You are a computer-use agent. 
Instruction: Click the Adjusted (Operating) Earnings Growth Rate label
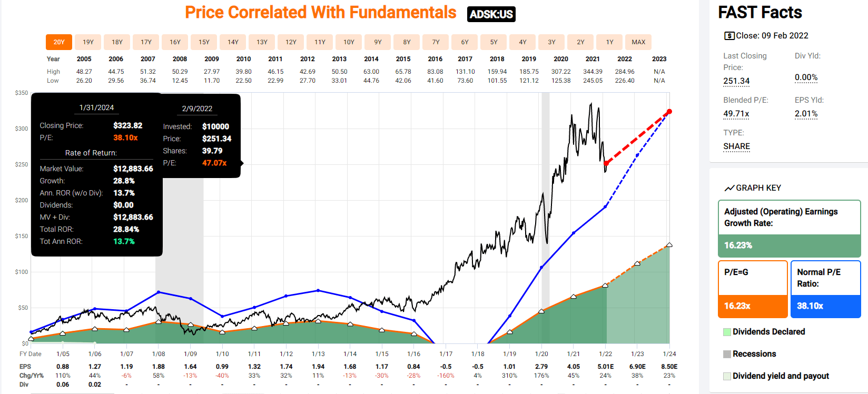point(781,217)
